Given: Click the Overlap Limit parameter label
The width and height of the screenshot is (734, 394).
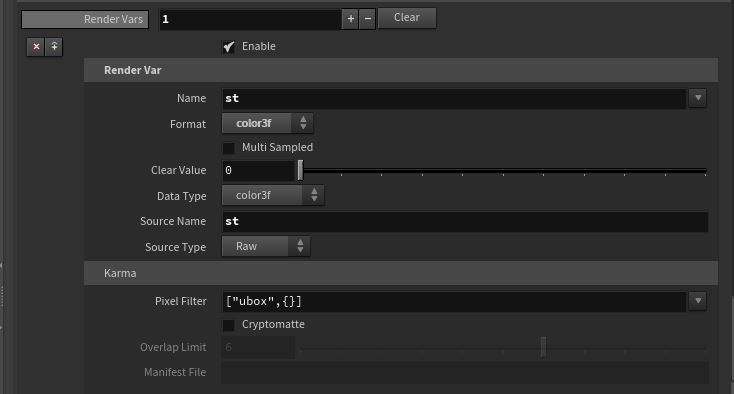Looking at the screenshot, I should coord(173,347).
